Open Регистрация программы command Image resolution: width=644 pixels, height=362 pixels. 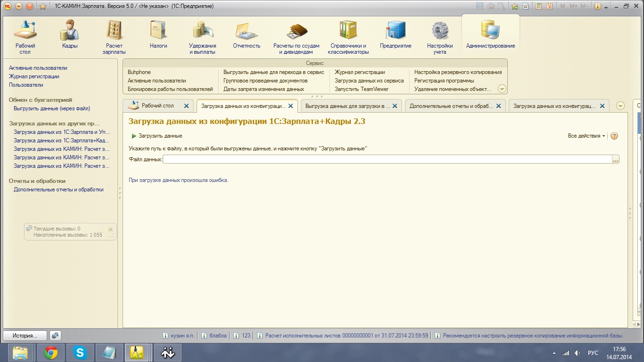(x=444, y=81)
